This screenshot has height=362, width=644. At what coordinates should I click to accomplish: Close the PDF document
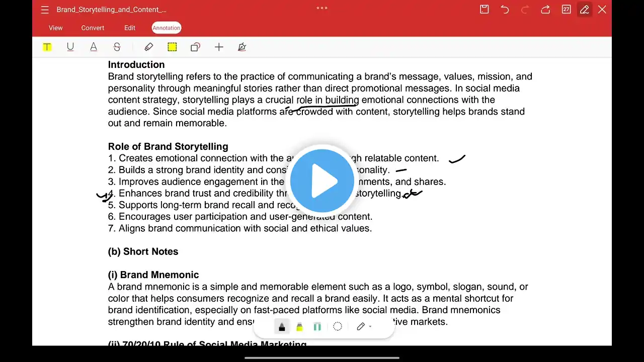tap(602, 9)
